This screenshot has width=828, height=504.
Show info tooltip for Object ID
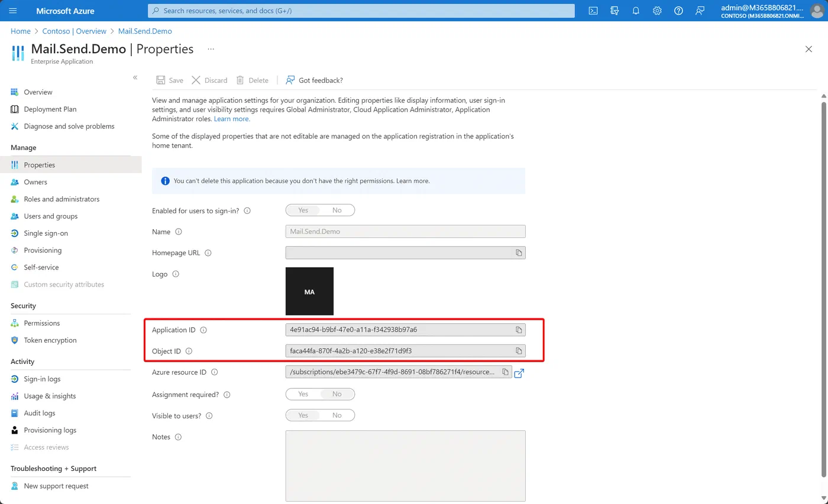(189, 351)
